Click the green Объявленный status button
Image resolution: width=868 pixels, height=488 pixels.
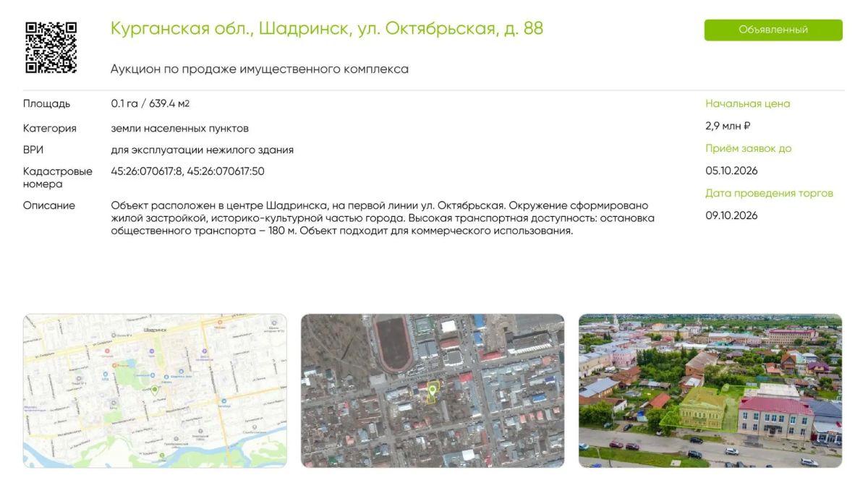coord(773,30)
